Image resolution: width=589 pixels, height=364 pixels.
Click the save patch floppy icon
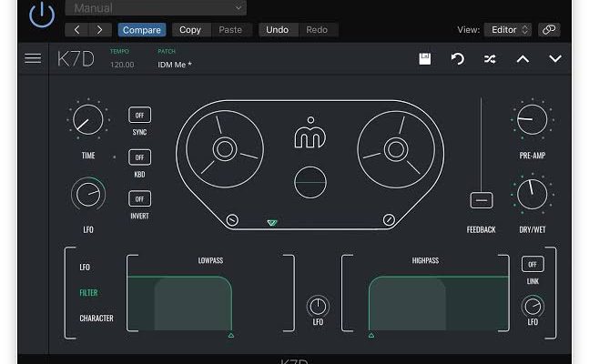(x=424, y=59)
